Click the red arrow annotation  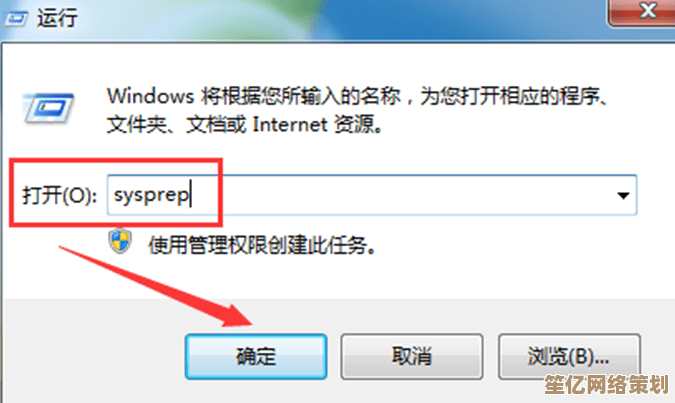click(156, 287)
